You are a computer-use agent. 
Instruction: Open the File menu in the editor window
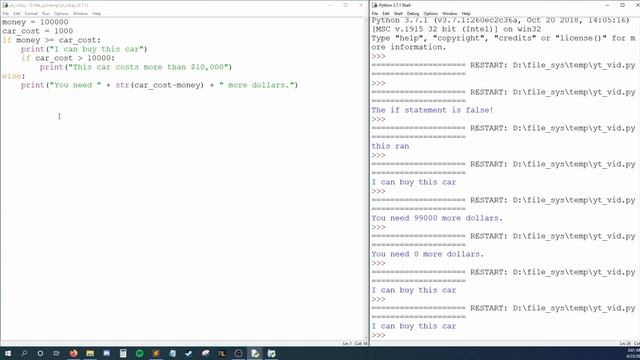[x=6, y=13]
